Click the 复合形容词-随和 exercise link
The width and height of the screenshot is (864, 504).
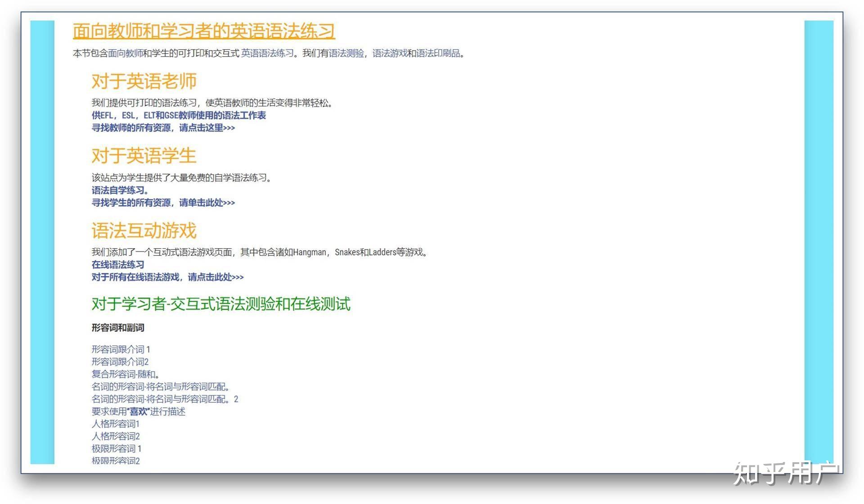pyautogui.click(x=125, y=374)
